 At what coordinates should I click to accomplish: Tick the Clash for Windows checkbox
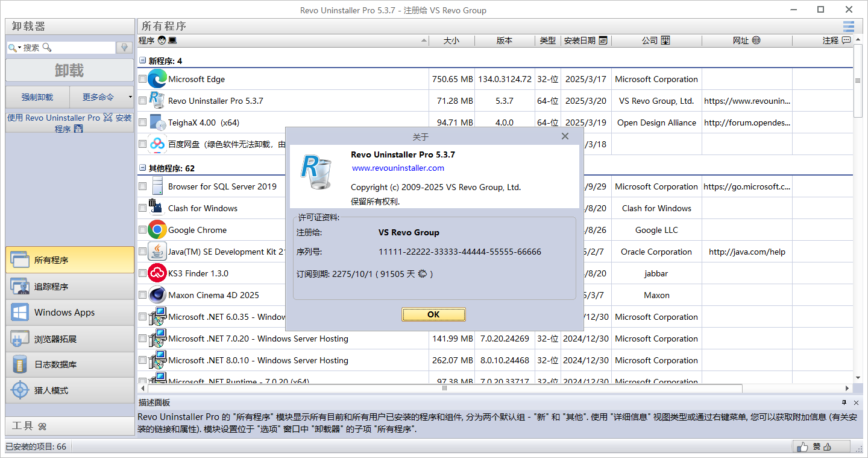(142, 208)
